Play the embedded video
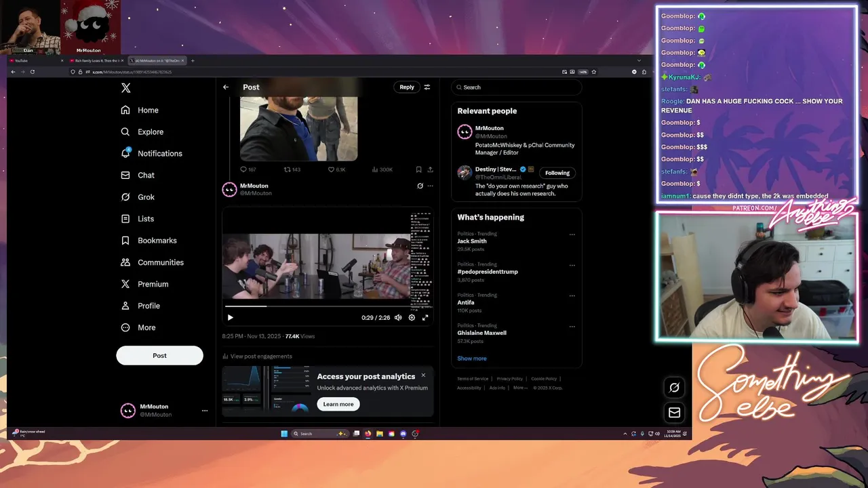This screenshot has width=868, height=488. click(230, 317)
